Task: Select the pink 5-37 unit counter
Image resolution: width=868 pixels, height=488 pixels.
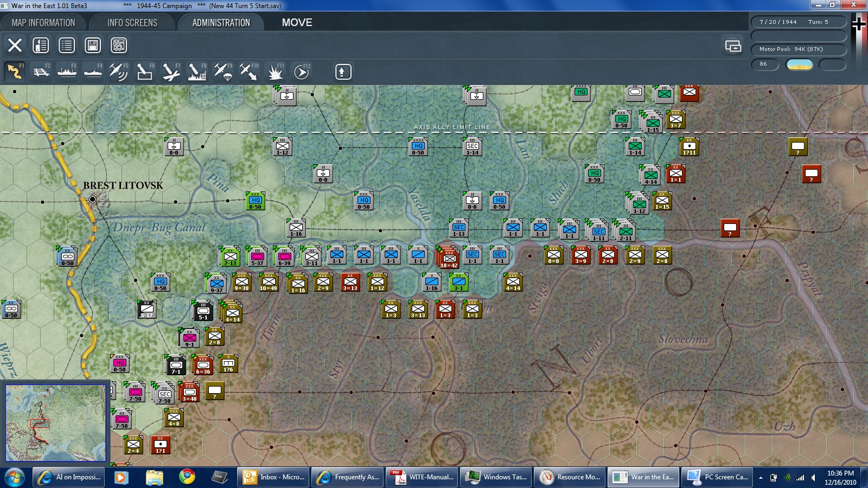Action: click(x=257, y=256)
